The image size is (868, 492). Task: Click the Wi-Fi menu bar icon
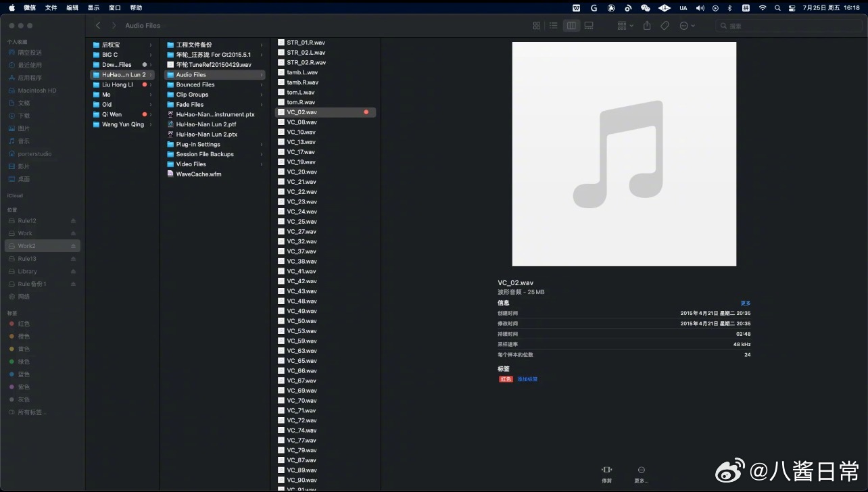(x=763, y=7)
